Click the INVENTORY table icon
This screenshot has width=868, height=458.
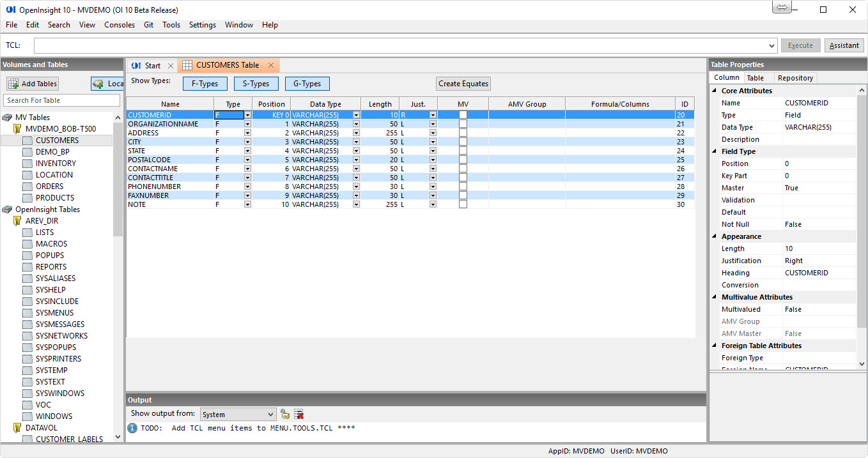coord(27,164)
